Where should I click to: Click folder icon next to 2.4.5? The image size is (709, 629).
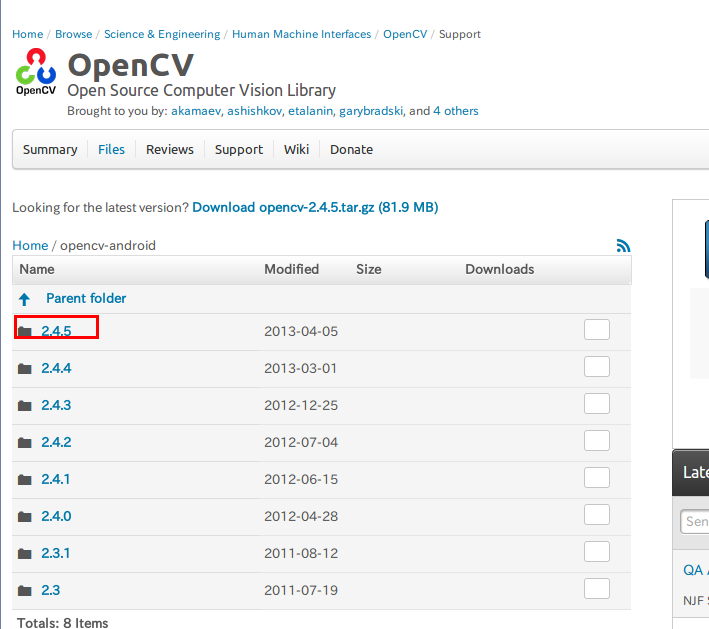24,331
